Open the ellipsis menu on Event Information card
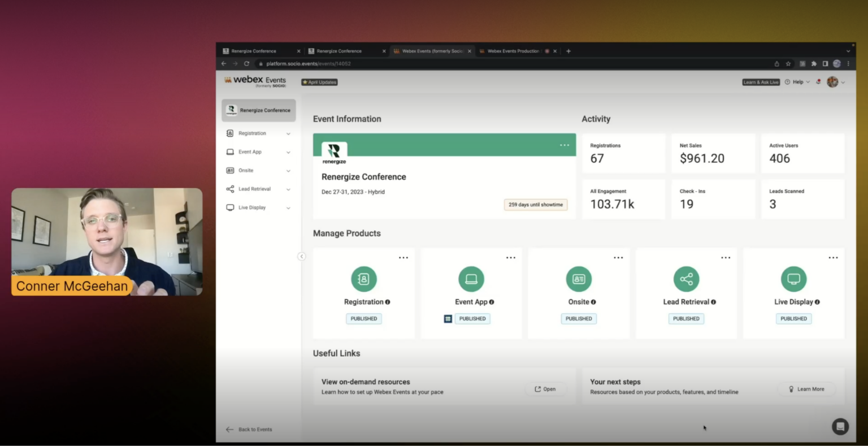The height and width of the screenshot is (446, 868). pos(564,145)
